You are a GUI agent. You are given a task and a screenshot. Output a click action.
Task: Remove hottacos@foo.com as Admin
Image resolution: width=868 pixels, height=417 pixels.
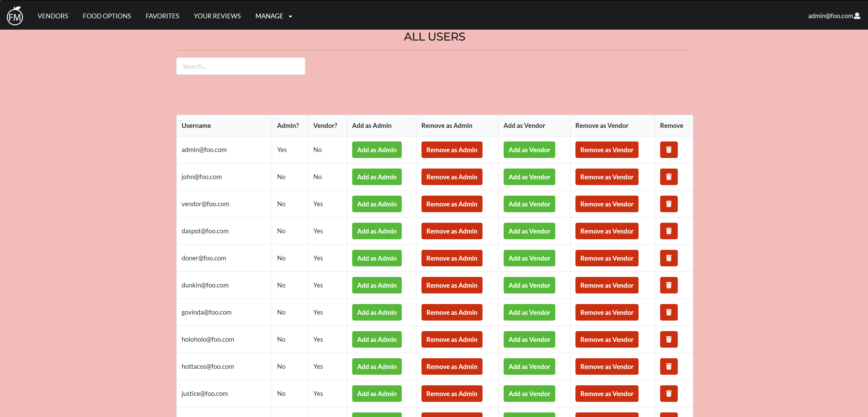click(x=452, y=366)
